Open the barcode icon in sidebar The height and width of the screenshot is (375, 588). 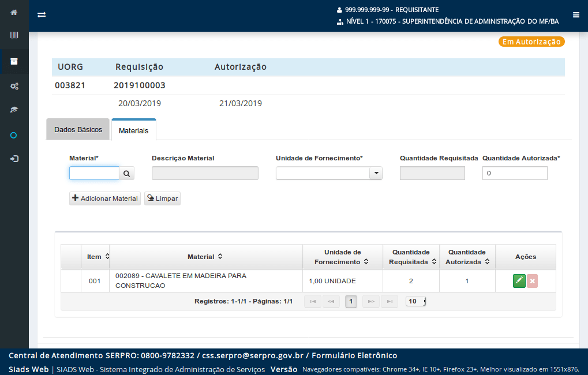tap(14, 36)
